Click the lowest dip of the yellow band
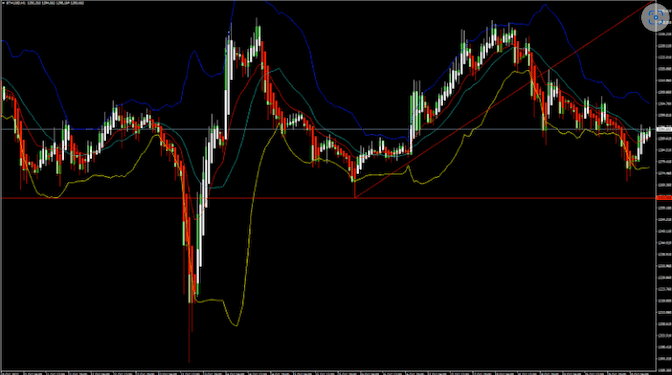672x375 pixels. pos(236,325)
